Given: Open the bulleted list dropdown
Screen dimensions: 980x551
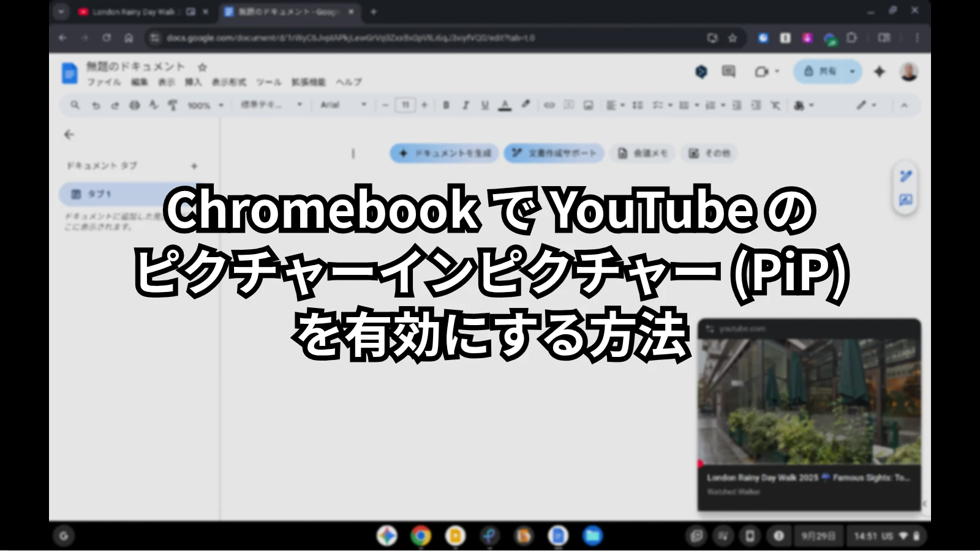Looking at the screenshot, I should pyautogui.click(x=688, y=105).
